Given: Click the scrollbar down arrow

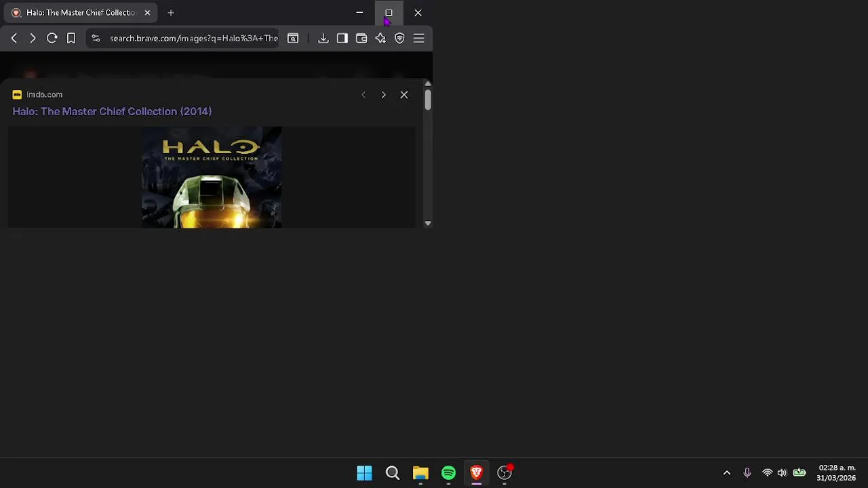Looking at the screenshot, I should coord(428,223).
